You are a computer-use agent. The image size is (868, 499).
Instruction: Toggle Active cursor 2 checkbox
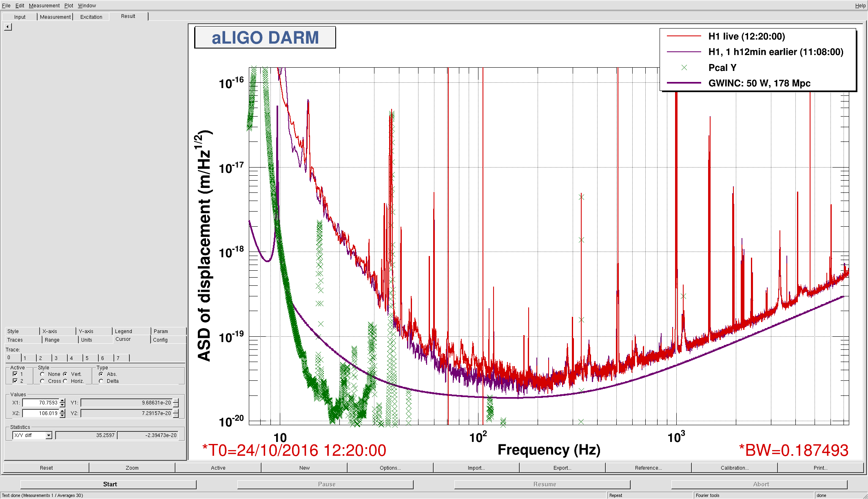coord(15,381)
